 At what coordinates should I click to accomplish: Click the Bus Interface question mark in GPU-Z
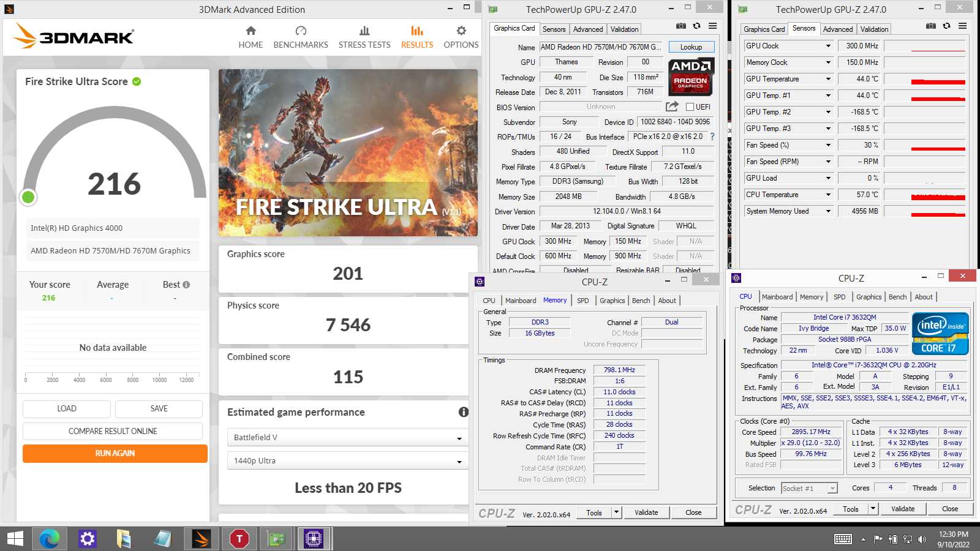pyautogui.click(x=712, y=137)
